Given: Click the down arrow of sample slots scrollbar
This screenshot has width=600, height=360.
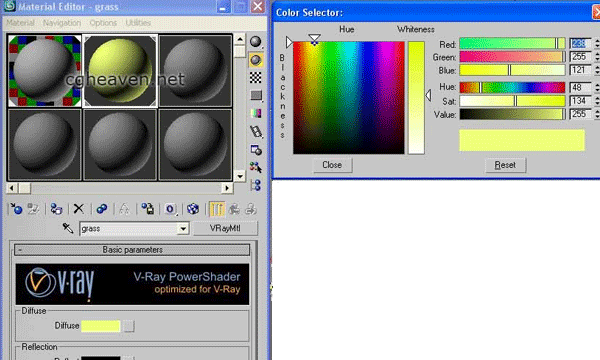Looking at the screenshot, I should pyautogui.click(x=240, y=176).
